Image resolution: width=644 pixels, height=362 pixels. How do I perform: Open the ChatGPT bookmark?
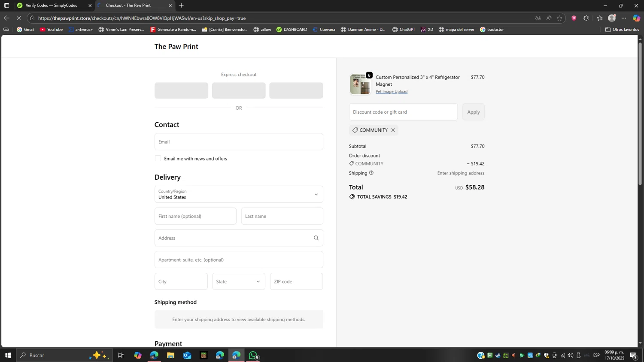[x=404, y=30]
